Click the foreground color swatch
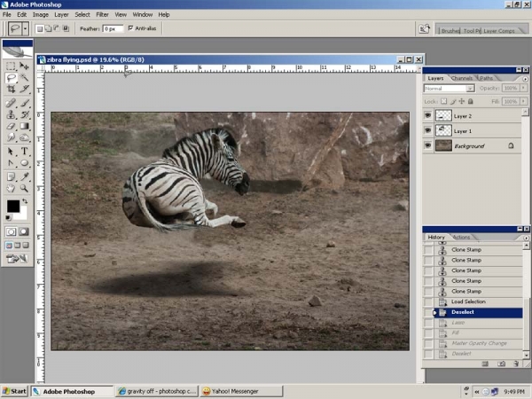 click(x=13, y=206)
